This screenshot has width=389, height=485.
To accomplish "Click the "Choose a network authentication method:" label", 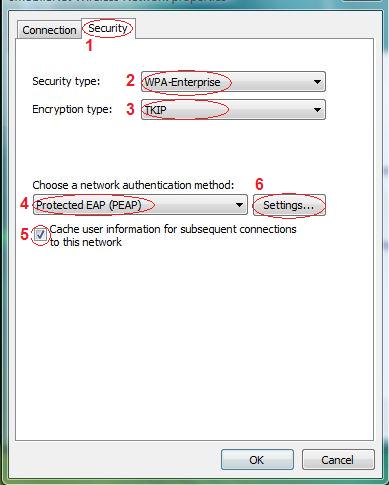I will [x=133, y=185].
